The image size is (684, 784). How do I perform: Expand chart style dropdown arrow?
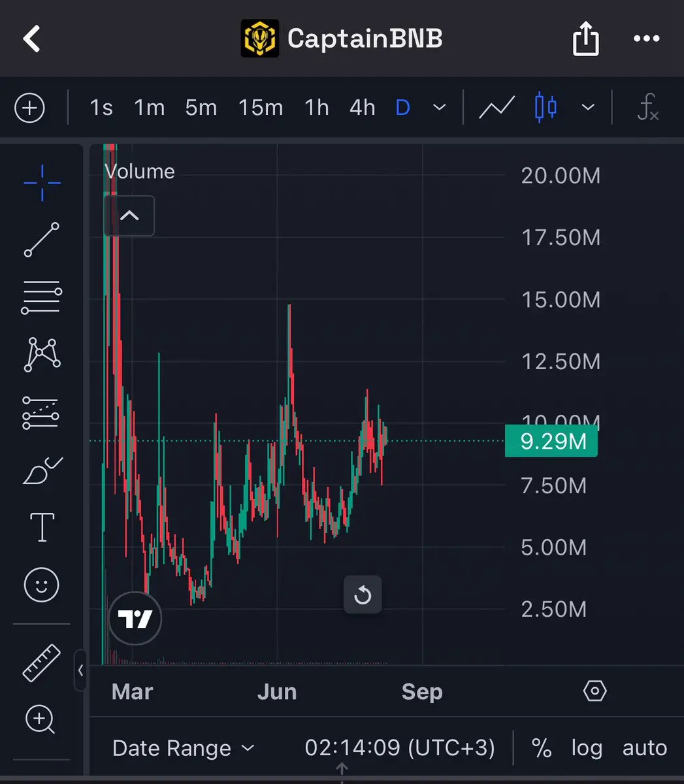click(x=588, y=107)
